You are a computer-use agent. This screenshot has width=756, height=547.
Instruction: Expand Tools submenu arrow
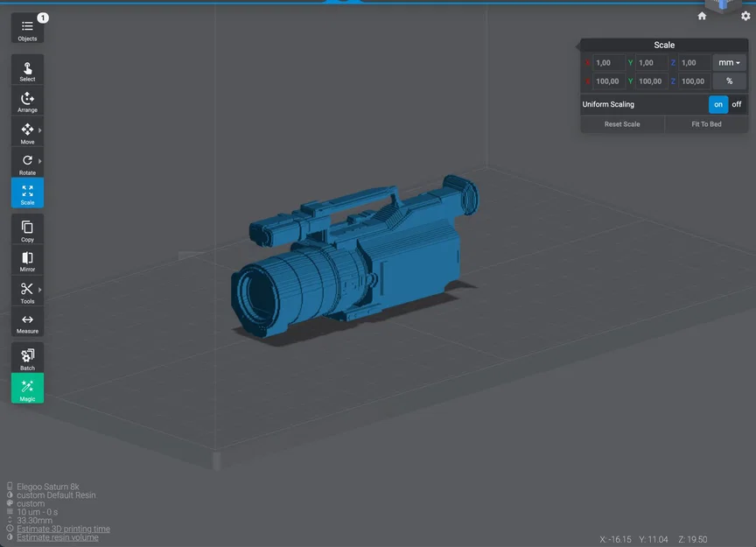click(x=40, y=290)
